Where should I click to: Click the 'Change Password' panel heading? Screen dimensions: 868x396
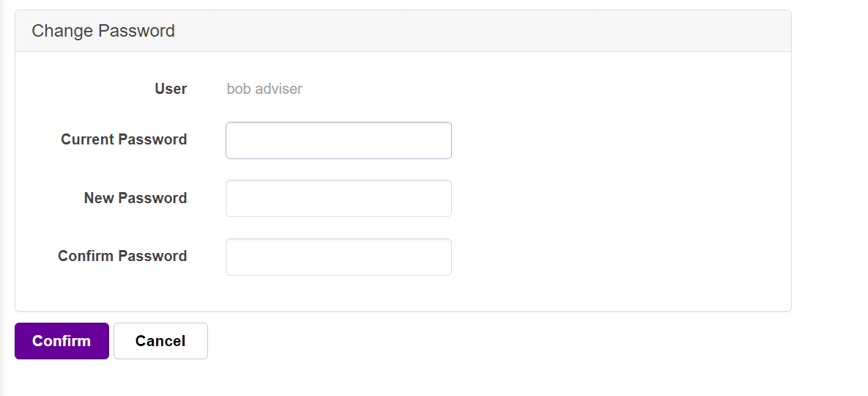pos(103,31)
